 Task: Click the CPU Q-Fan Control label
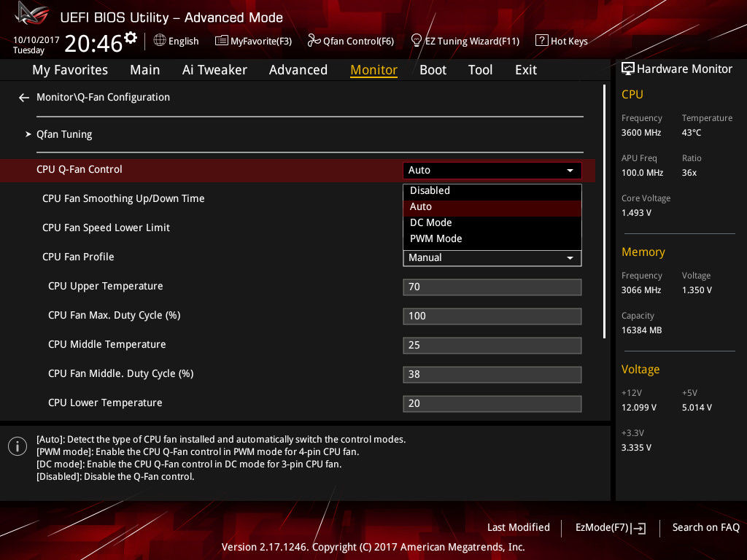click(79, 169)
